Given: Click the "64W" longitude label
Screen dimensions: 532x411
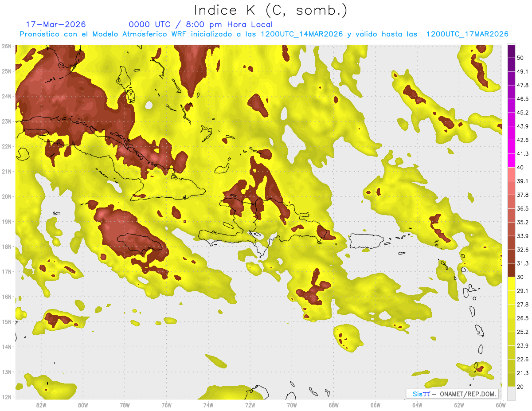Looking at the screenshot, I should tap(417, 405).
